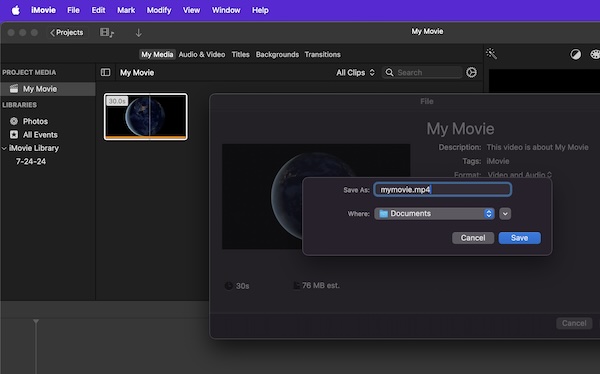The height and width of the screenshot is (374, 600).
Task: Click the media browser toggle icon
Action: [x=107, y=33]
